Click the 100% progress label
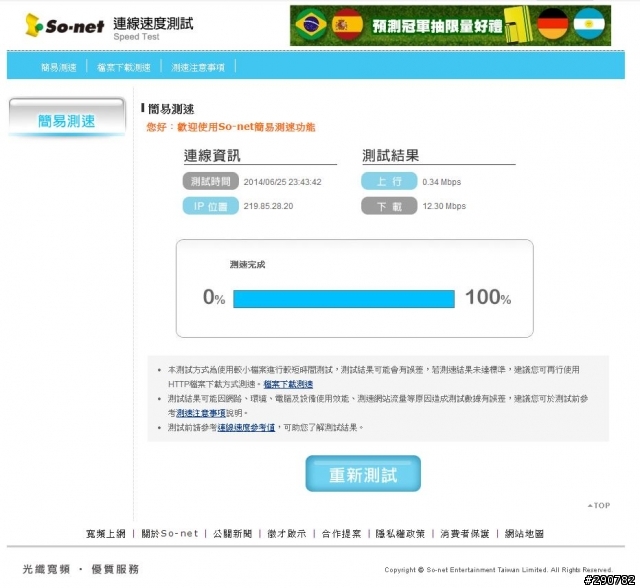Viewport: 640px width, 588px height. point(488,297)
